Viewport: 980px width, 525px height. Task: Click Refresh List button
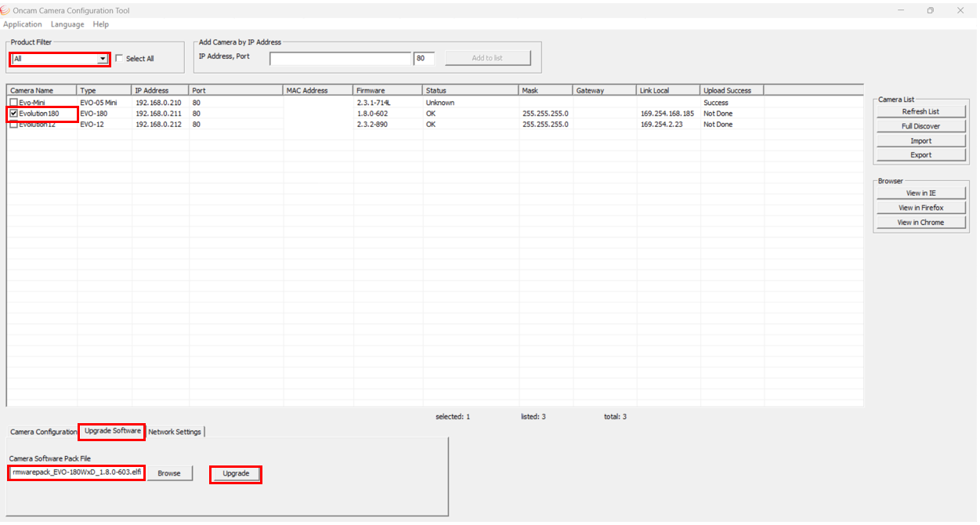point(920,111)
